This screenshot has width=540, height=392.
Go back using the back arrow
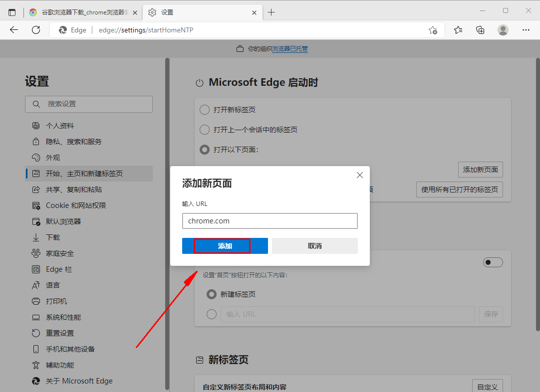pyautogui.click(x=14, y=30)
